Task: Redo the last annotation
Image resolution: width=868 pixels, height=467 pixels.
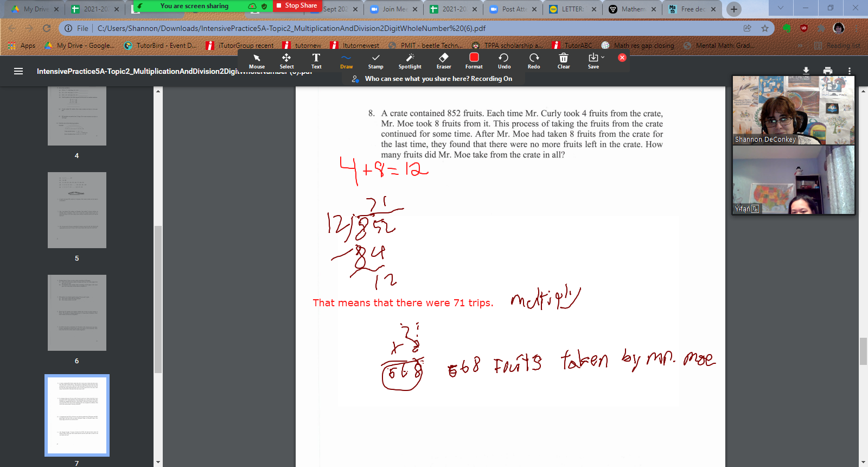Action: point(534,61)
